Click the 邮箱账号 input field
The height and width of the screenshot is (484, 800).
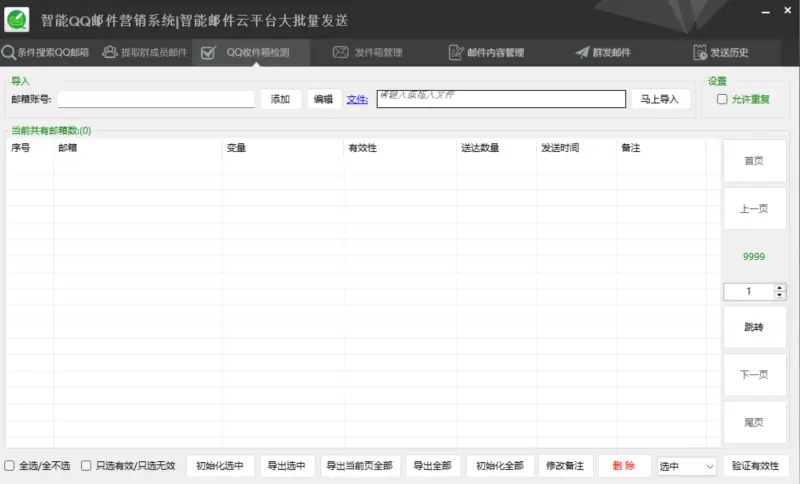point(156,99)
